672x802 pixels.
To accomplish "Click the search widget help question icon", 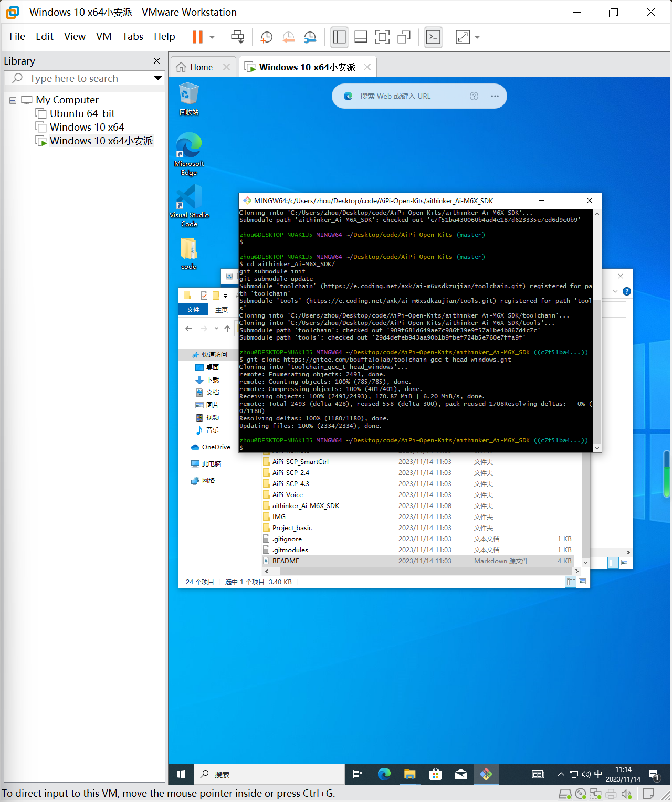I will (474, 96).
